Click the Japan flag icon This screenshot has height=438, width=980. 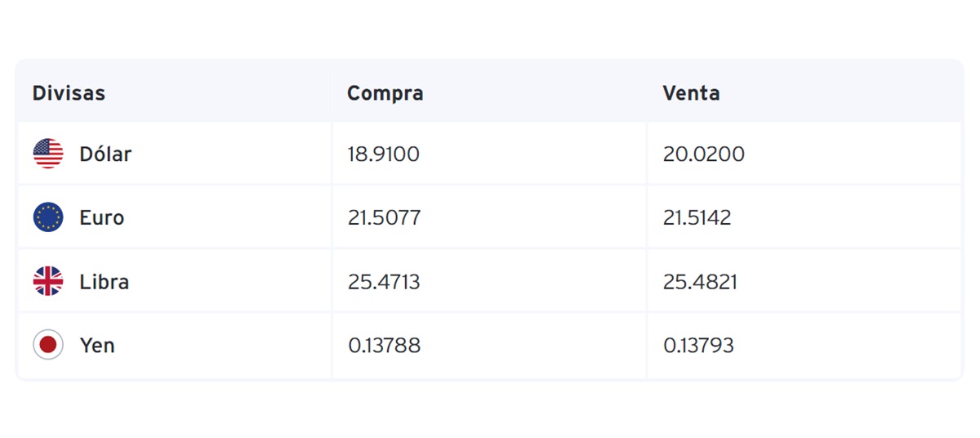pyautogui.click(x=48, y=345)
